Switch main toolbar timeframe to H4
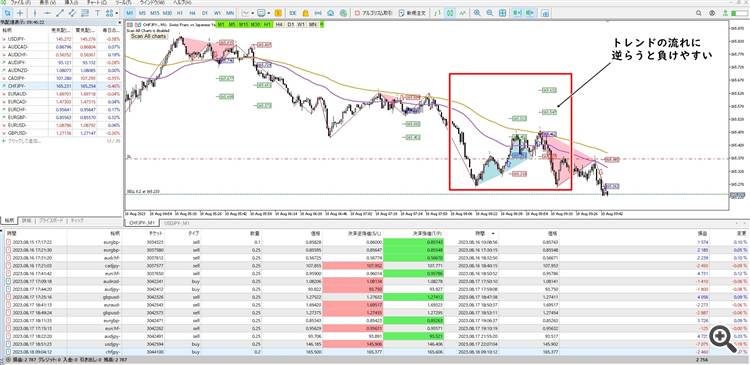This screenshot has height=365, width=750. click(192, 13)
